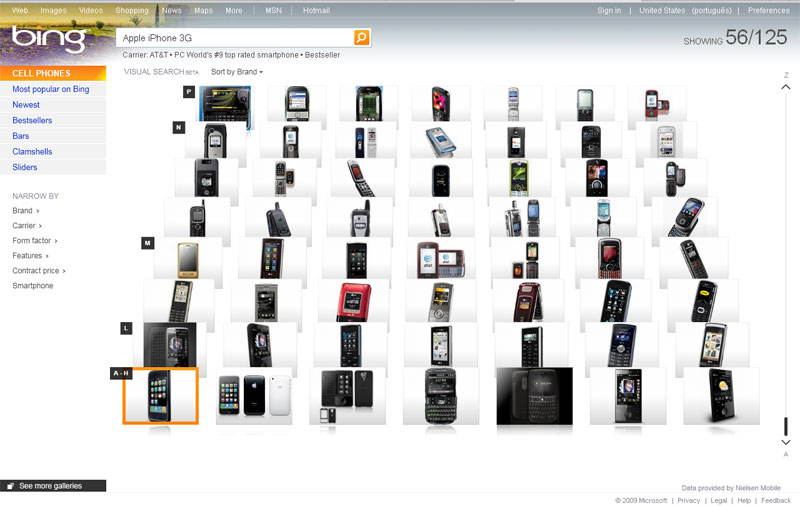Click the Help footer link
The image size is (800, 506).
(744, 500)
